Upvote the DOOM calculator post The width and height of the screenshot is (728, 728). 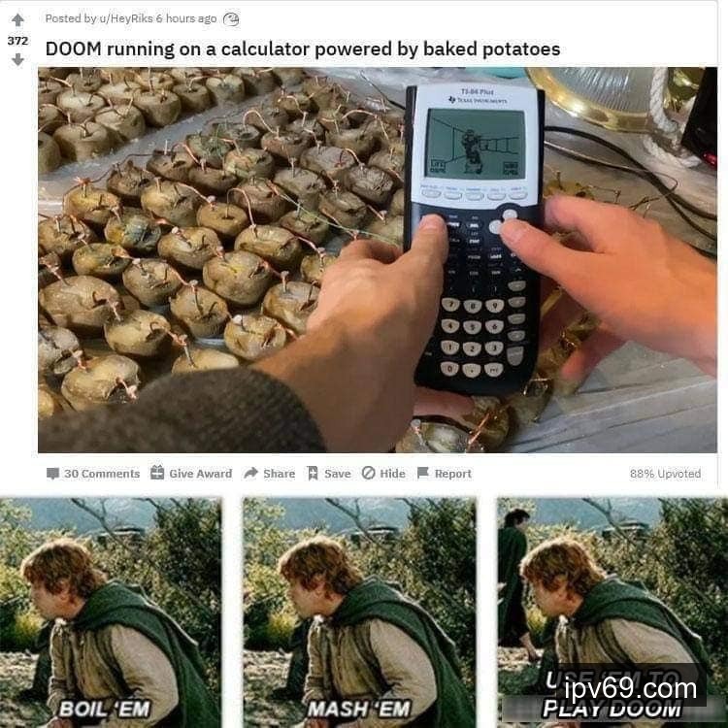[17, 20]
